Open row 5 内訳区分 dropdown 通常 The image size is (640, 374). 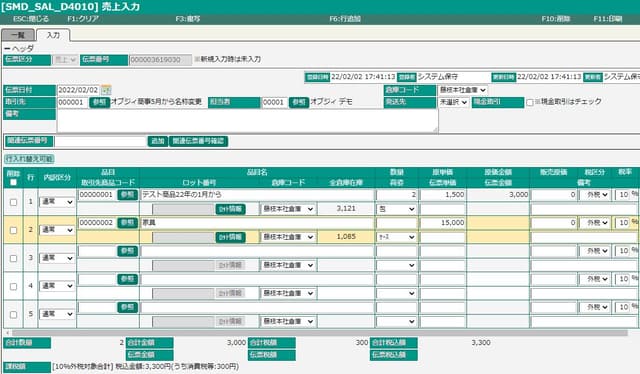pos(57,314)
